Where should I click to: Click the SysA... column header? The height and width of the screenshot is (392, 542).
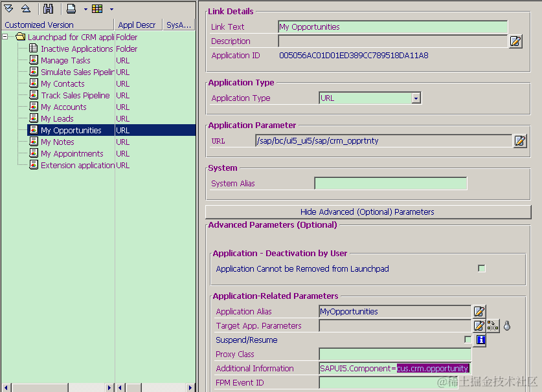179,25
